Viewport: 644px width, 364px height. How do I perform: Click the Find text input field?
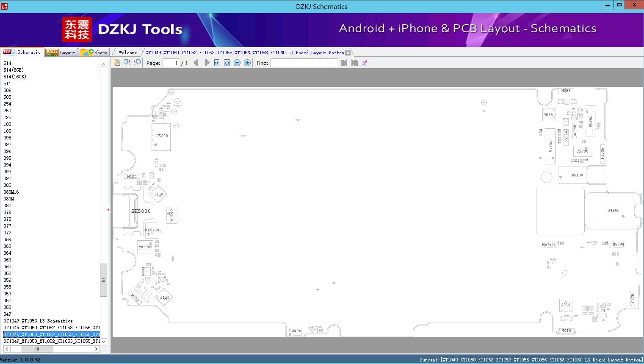click(304, 63)
